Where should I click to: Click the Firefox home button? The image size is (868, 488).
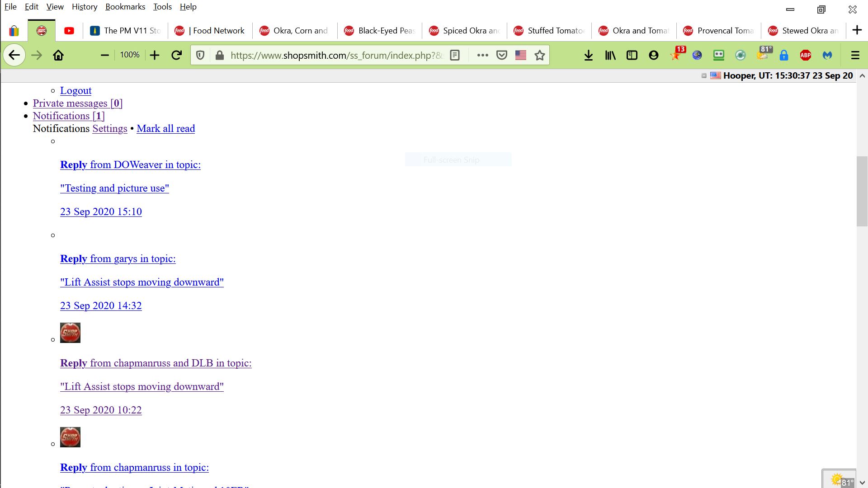[58, 55]
